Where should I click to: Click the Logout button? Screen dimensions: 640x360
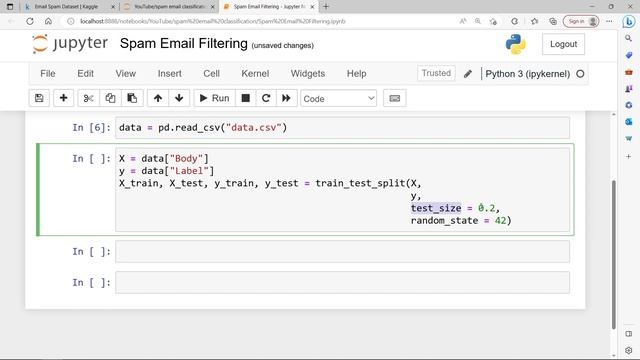(563, 44)
